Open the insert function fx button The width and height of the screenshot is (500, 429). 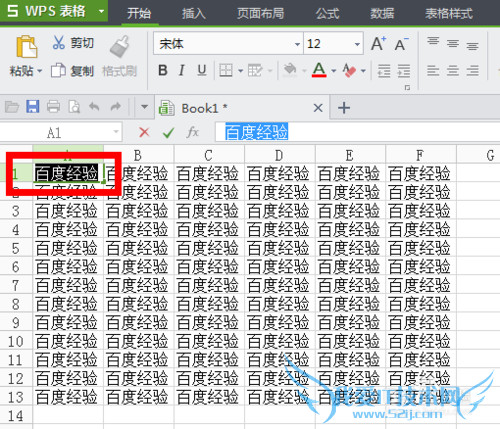[193, 132]
